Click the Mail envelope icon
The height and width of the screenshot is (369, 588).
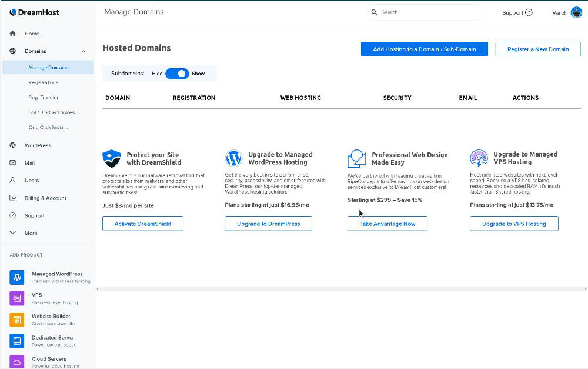[13, 162]
